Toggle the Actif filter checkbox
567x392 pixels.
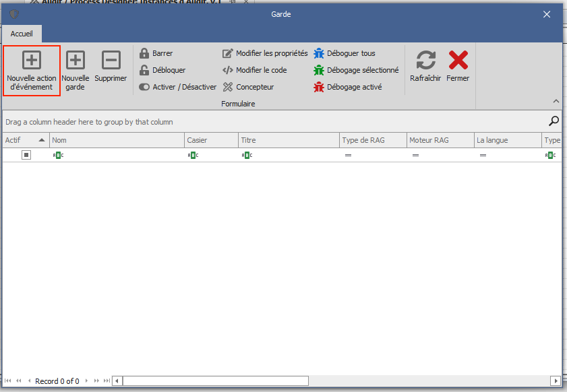coord(26,155)
